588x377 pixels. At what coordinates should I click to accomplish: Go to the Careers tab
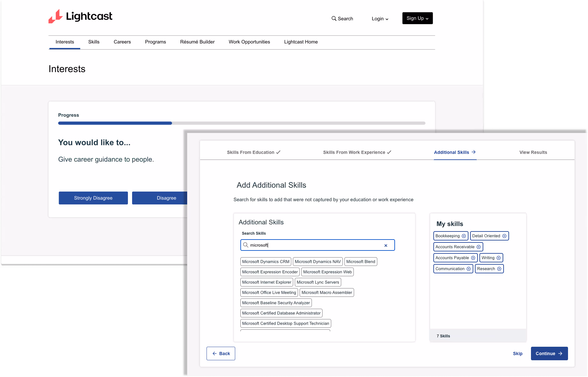122,42
